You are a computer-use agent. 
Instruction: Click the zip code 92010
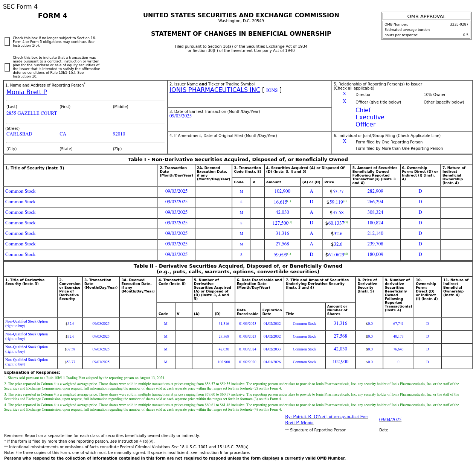119,134
